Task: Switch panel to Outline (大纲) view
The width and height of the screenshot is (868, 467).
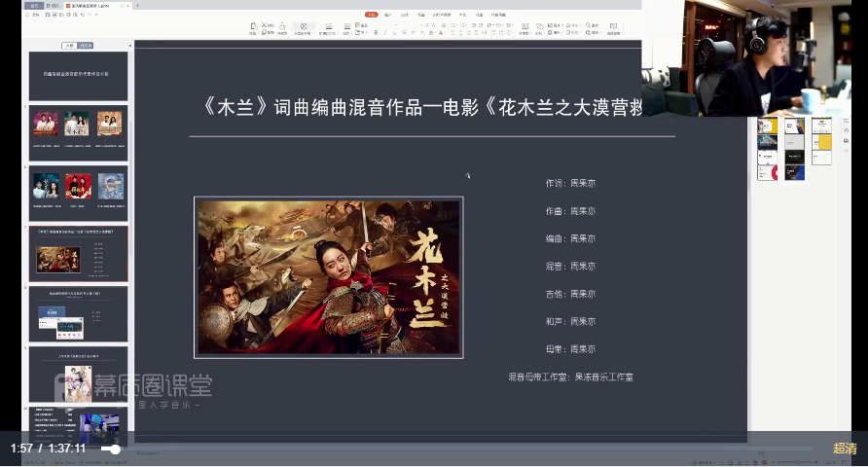Action: point(70,46)
